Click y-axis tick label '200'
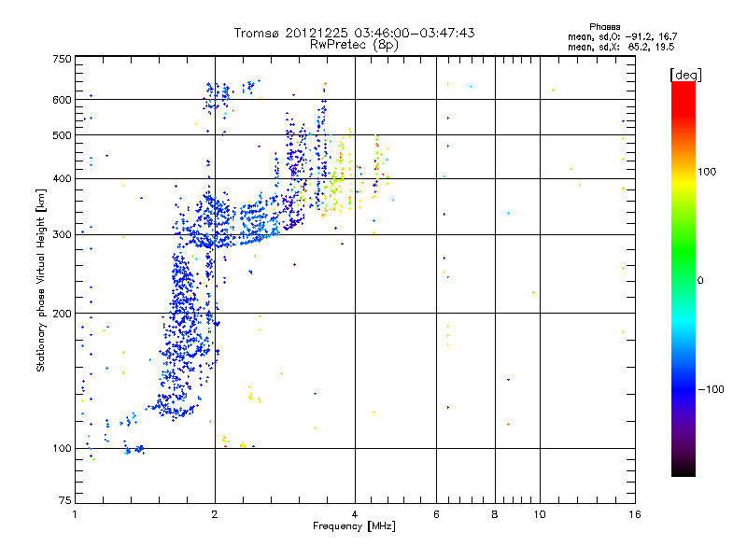The image size is (747, 560). tap(62, 314)
